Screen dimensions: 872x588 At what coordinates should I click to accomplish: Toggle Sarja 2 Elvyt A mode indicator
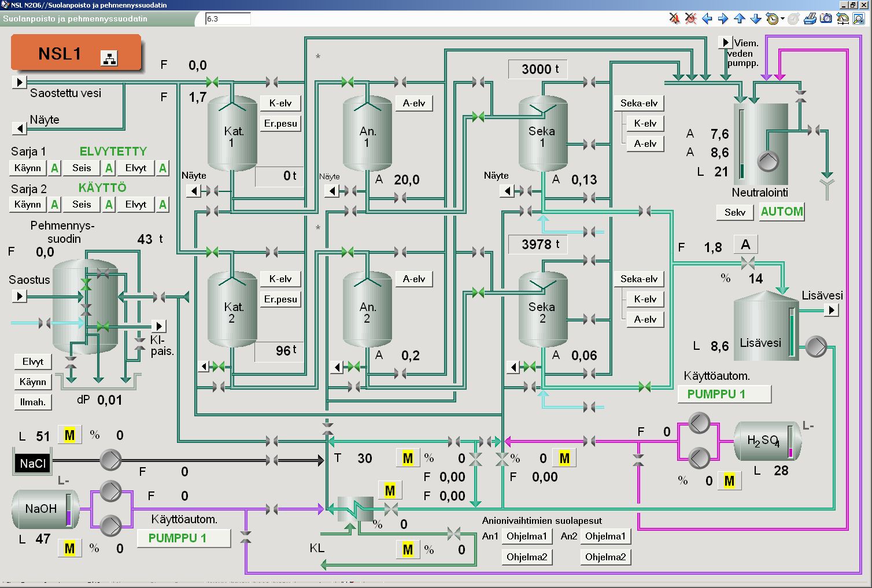click(x=162, y=205)
